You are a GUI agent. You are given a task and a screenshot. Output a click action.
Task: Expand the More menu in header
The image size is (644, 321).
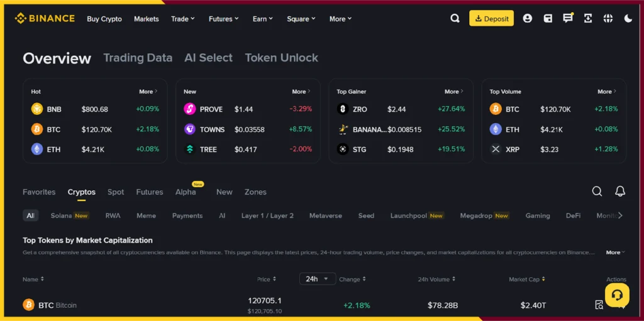[x=340, y=19]
